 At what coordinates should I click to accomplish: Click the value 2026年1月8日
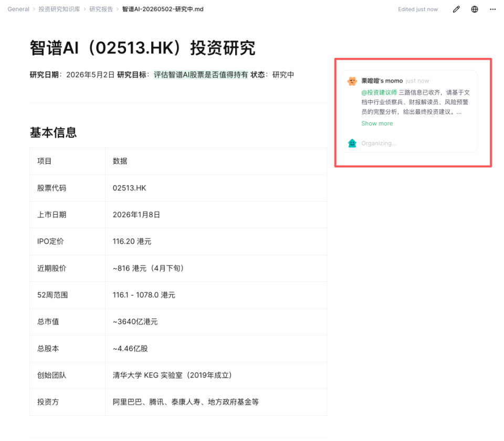tap(136, 215)
